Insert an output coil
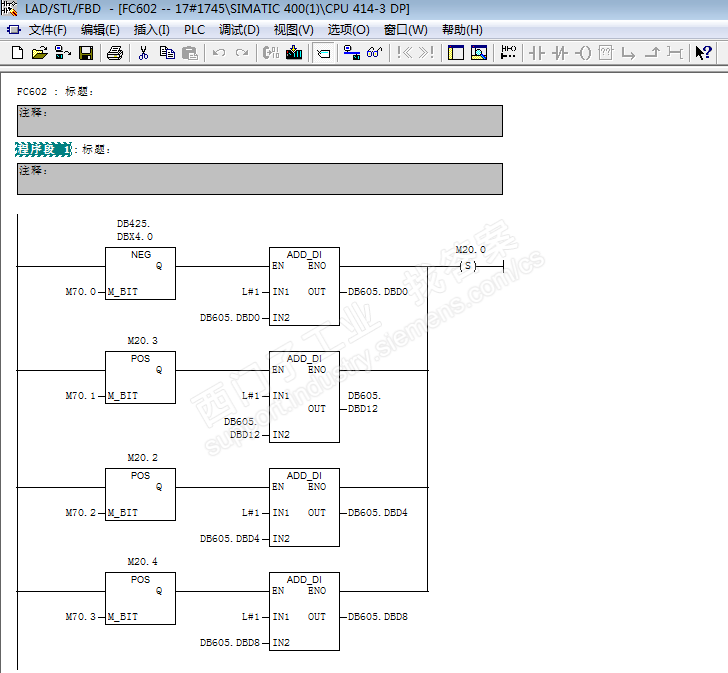Screen dimensions: 728x673 click(583, 53)
